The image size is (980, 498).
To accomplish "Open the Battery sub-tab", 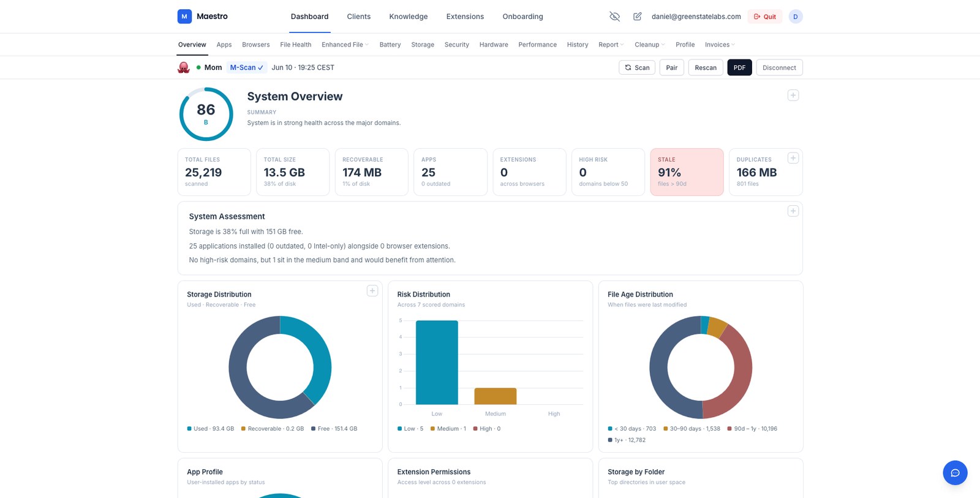I will (x=390, y=45).
